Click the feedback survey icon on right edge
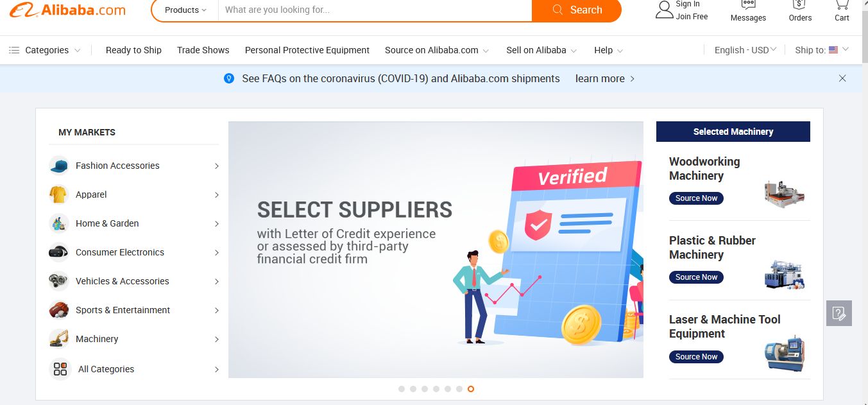This screenshot has height=405, width=868. (838, 313)
